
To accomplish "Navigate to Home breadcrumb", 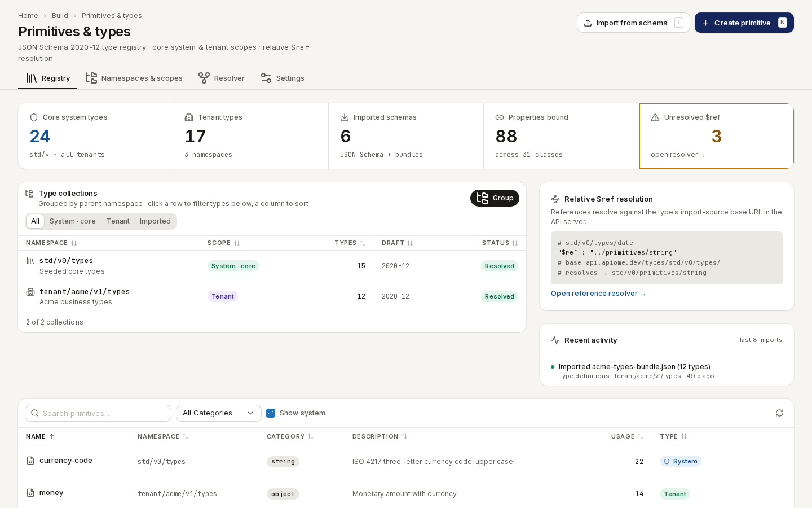I will click(x=28, y=16).
